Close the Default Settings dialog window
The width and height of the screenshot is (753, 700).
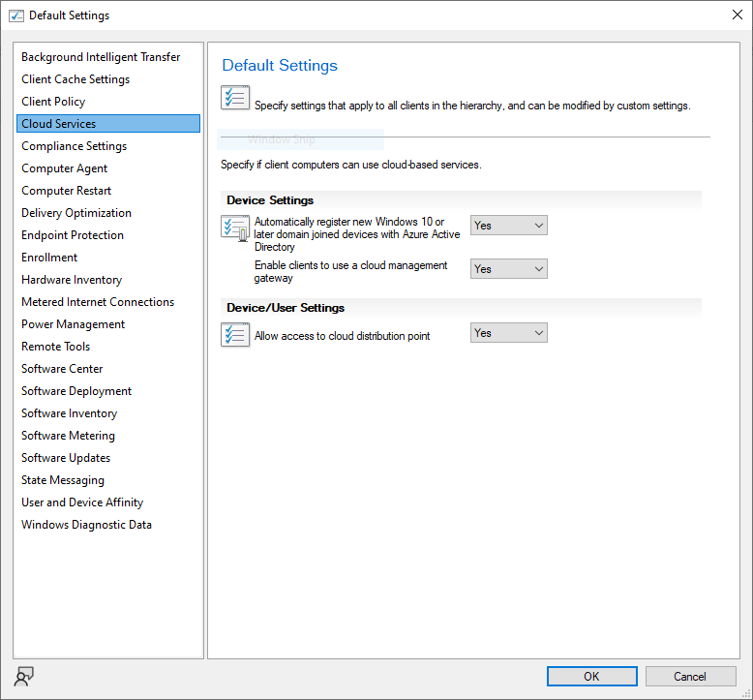[x=735, y=15]
